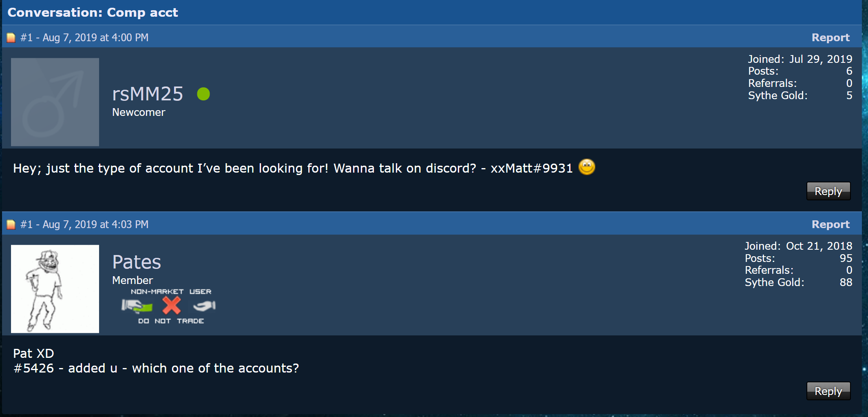Click the green cash hand icon in the badge

(x=137, y=306)
